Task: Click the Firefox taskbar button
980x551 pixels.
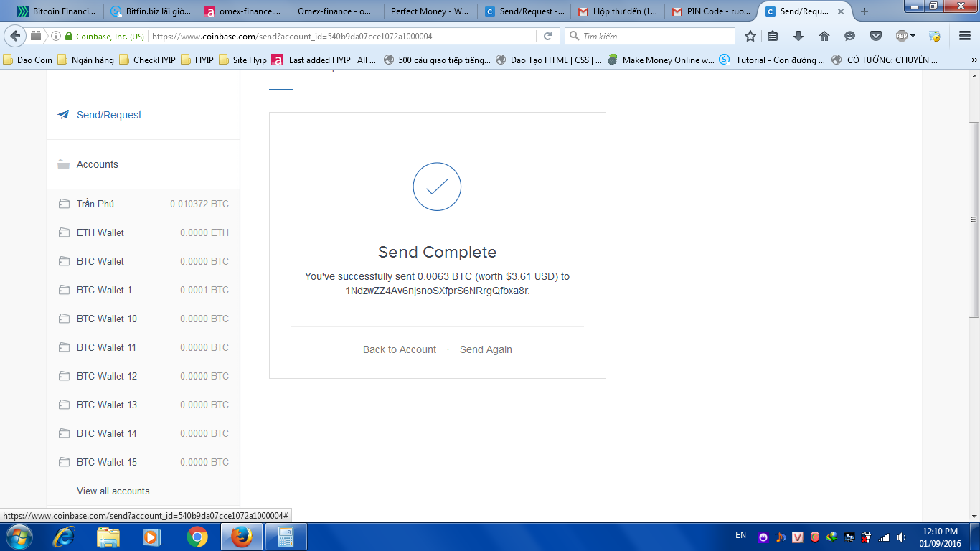Action: coord(241,537)
